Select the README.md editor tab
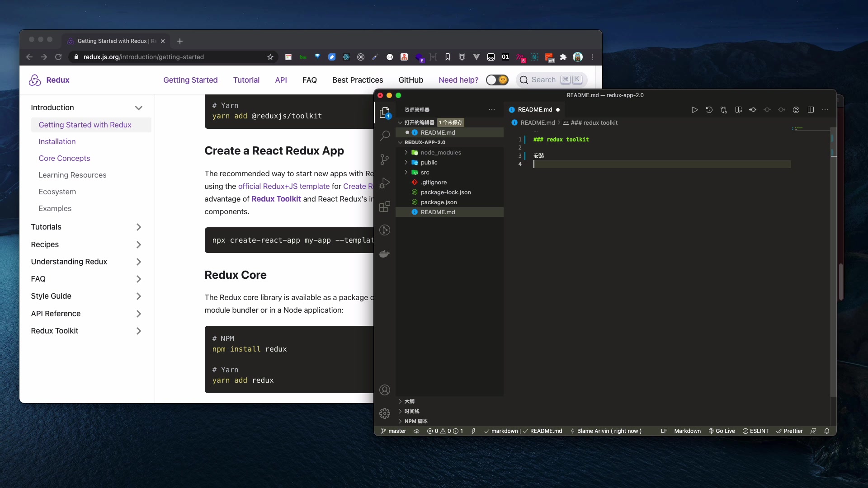This screenshot has width=868, height=488. click(534, 110)
